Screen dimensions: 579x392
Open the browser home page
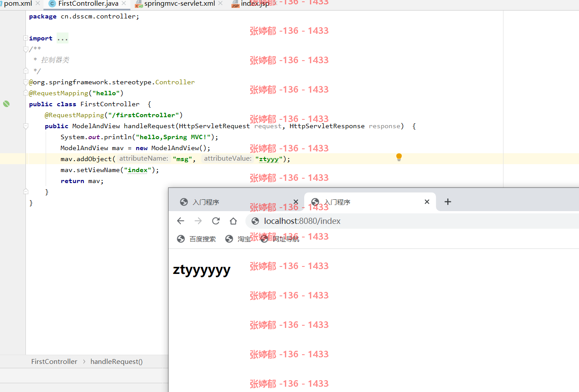[x=233, y=221]
